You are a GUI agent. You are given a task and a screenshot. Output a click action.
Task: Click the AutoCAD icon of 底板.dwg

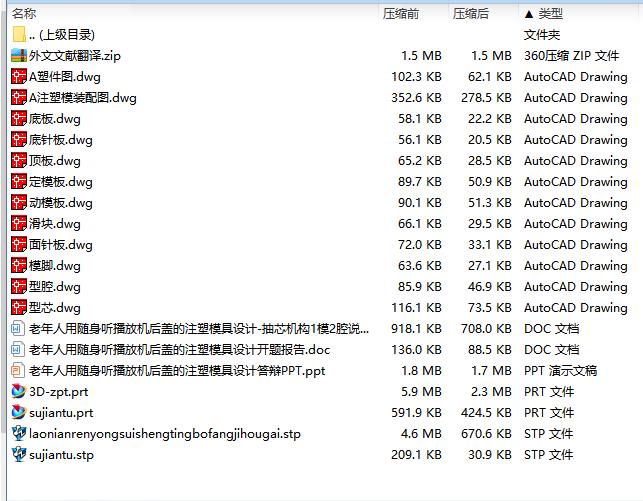(x=19, y=118)
